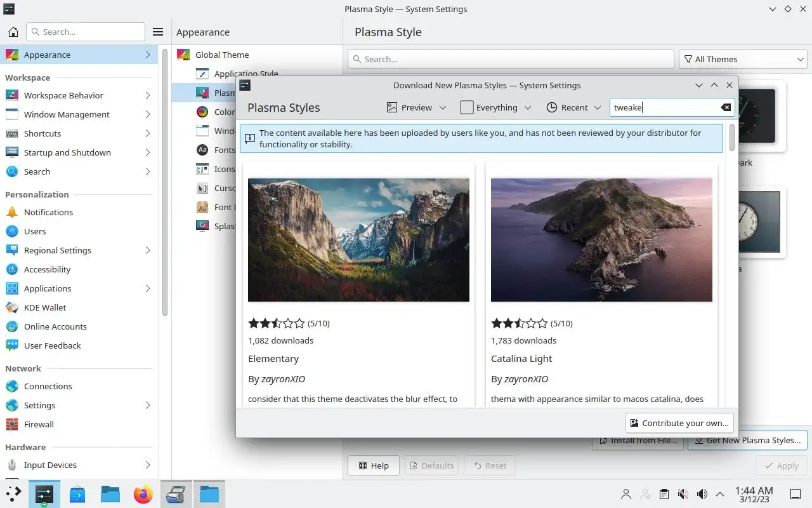The width and height of the screenshot is (812, 508).
Task: Click the sidebar vertical scrollbar
Action: [165, 184]
